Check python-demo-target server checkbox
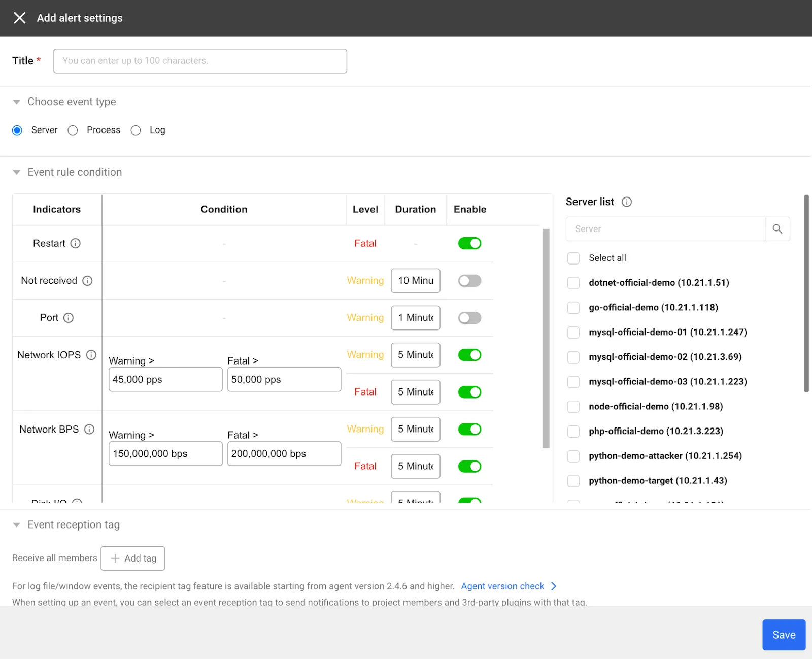This screenshot has width=812, height=659. click(573, 481)
